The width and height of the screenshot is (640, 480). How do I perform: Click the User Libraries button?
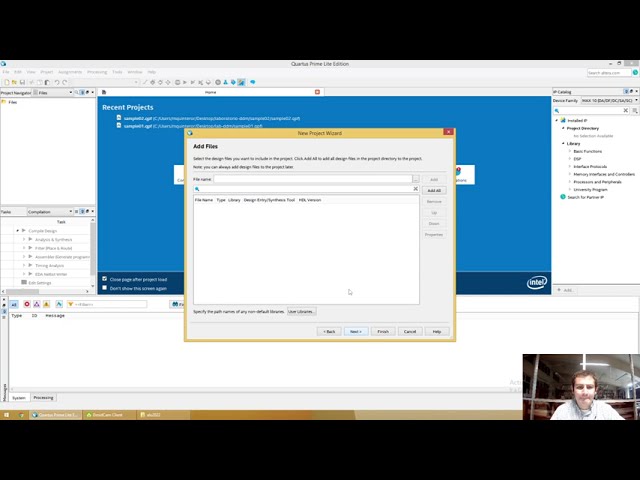[302, 311]
